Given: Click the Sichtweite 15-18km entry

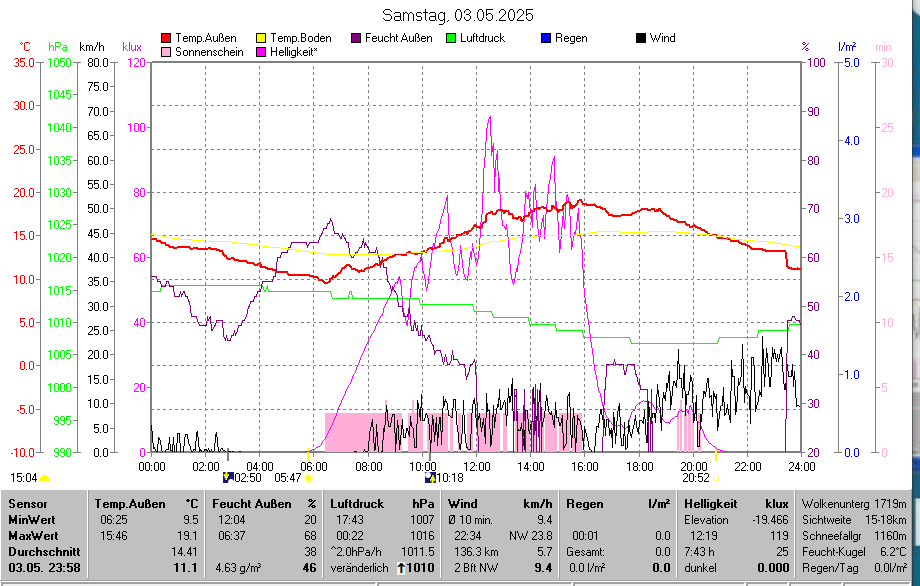Looking at the screenshot, I should [x=854, y=520].
